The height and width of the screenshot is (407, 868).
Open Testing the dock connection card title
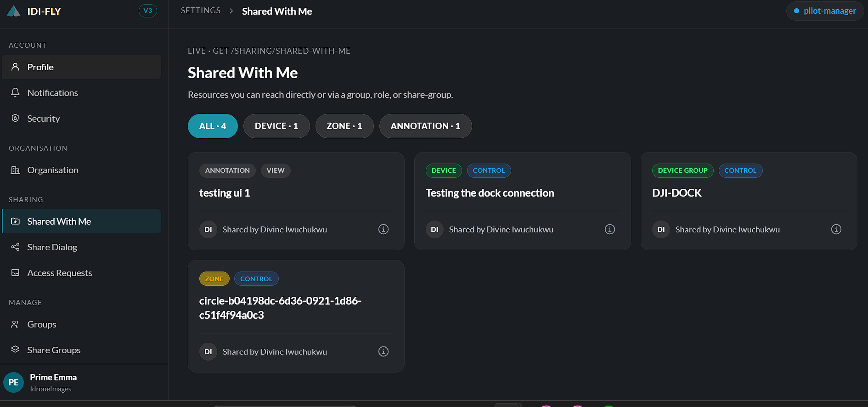point(490,193)
